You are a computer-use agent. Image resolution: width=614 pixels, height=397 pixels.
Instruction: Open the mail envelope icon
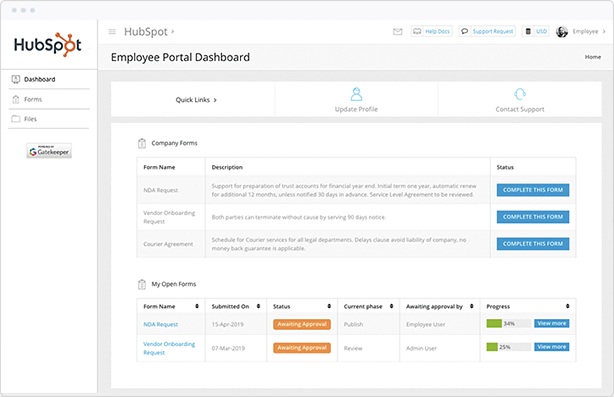click(x=397, y=32)
